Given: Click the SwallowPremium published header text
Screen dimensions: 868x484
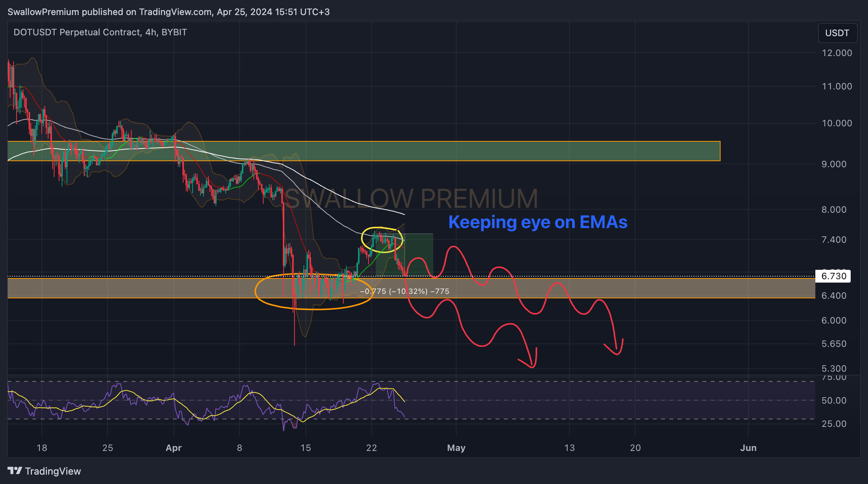Looking at the screenshot, I should 168,12.
